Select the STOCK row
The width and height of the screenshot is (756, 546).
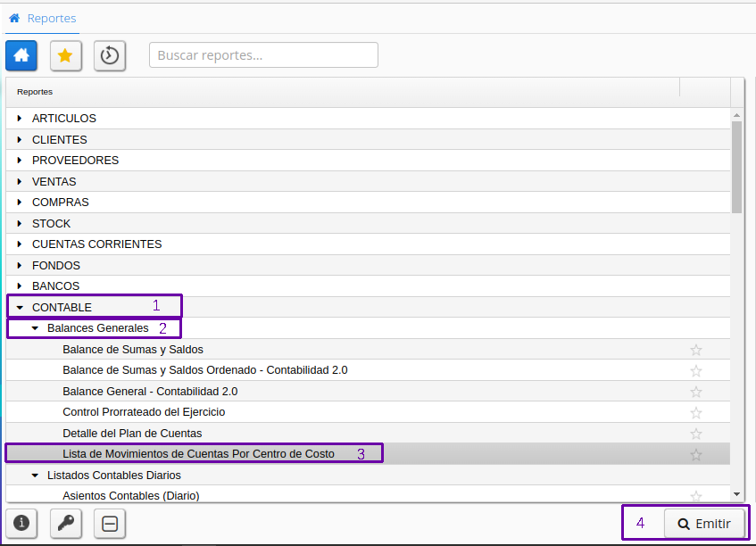click(368, 223)
